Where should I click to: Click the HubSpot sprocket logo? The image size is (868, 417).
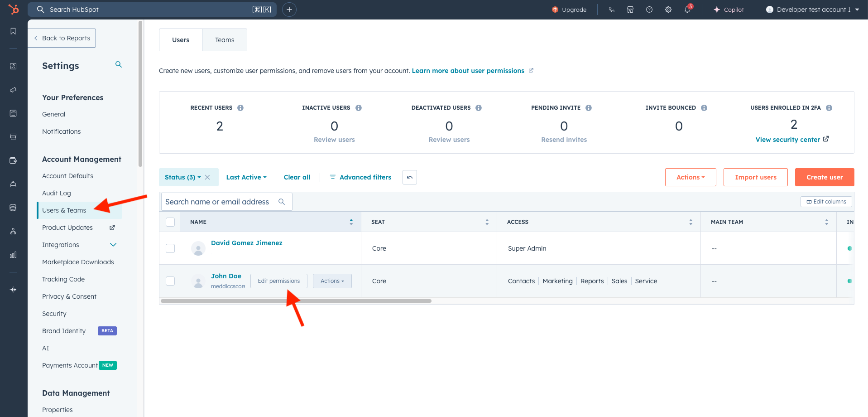(14, 9)
